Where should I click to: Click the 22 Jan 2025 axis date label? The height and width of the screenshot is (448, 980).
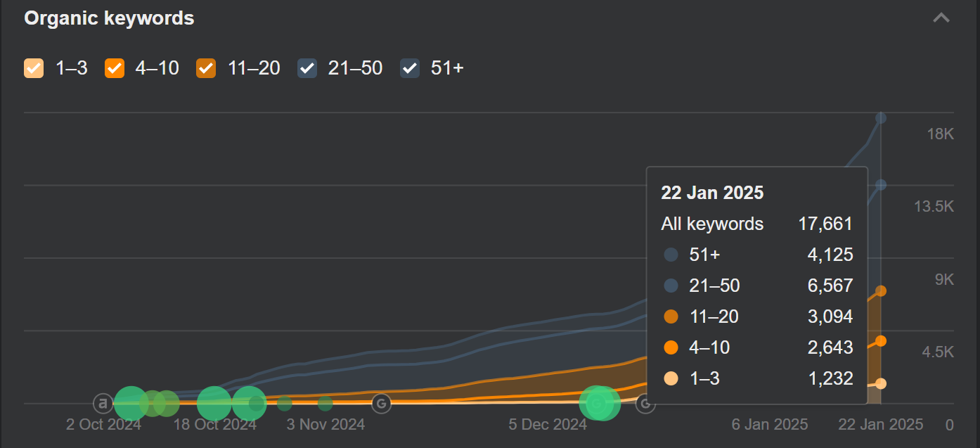click(881, 425)
